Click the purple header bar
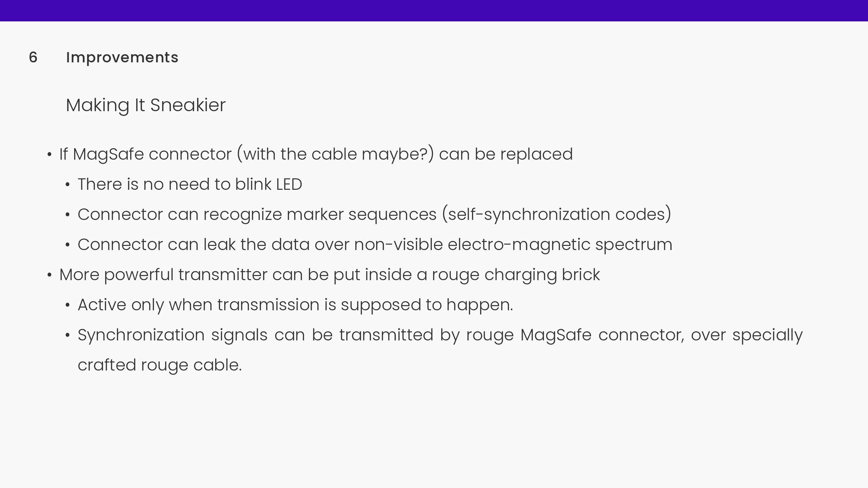Image resolution: width=868 pixels, height=488 pixels. pyautogui.click(x=434, y=10)
